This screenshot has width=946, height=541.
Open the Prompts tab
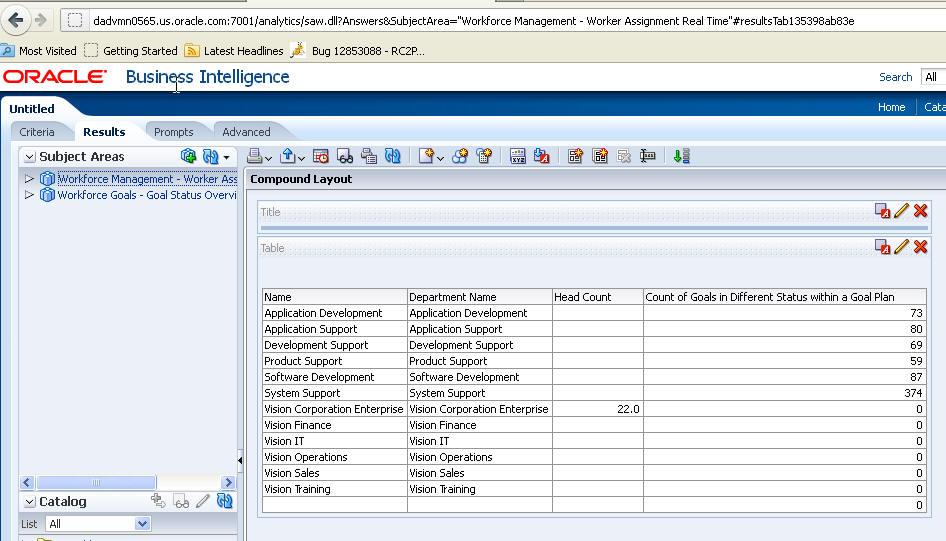click(x=173, y=132)
